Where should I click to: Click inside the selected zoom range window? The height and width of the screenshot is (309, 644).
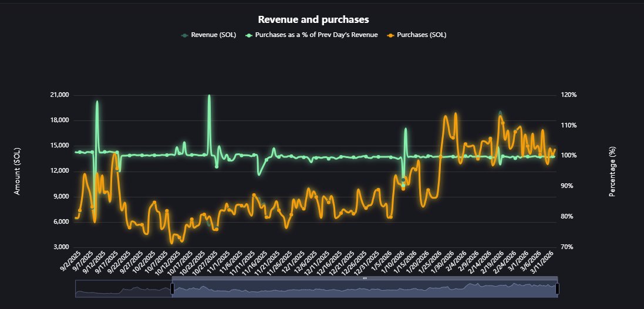tap(364, 289)
